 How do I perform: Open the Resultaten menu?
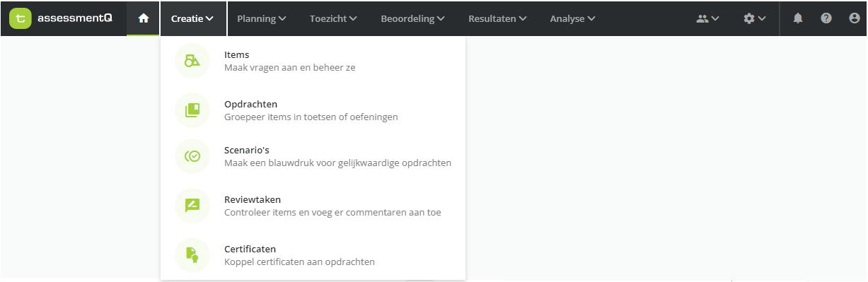point(497,19)
